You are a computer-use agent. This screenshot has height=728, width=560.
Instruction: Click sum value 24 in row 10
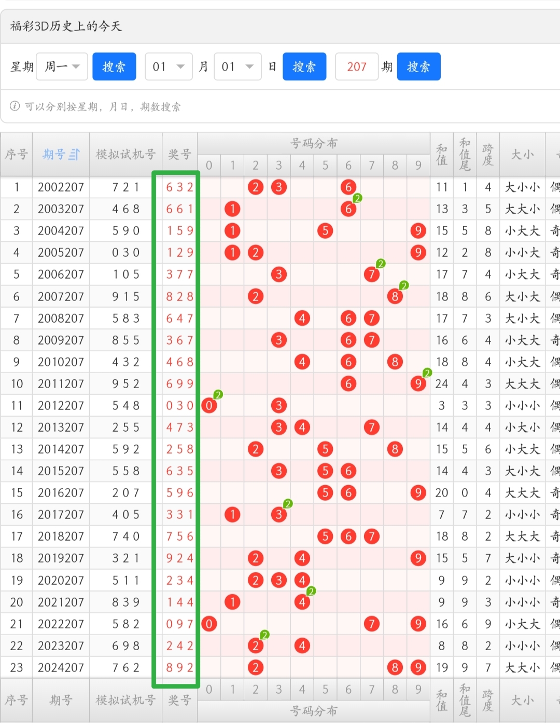coord(442,384)
